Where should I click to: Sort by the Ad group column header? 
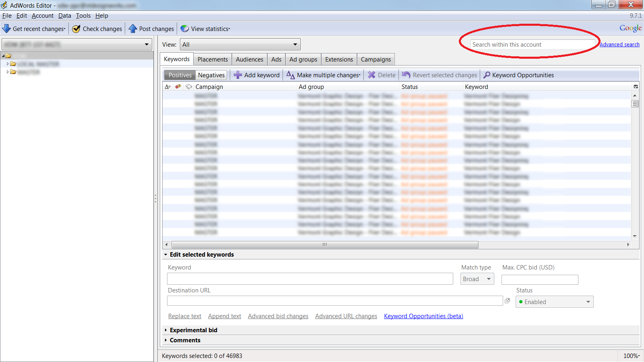click(348, 86)
